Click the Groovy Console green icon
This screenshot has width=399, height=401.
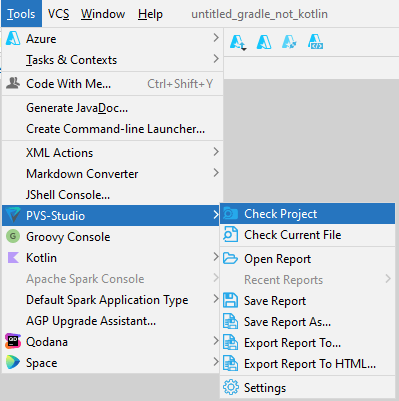[x=13, y=237]
